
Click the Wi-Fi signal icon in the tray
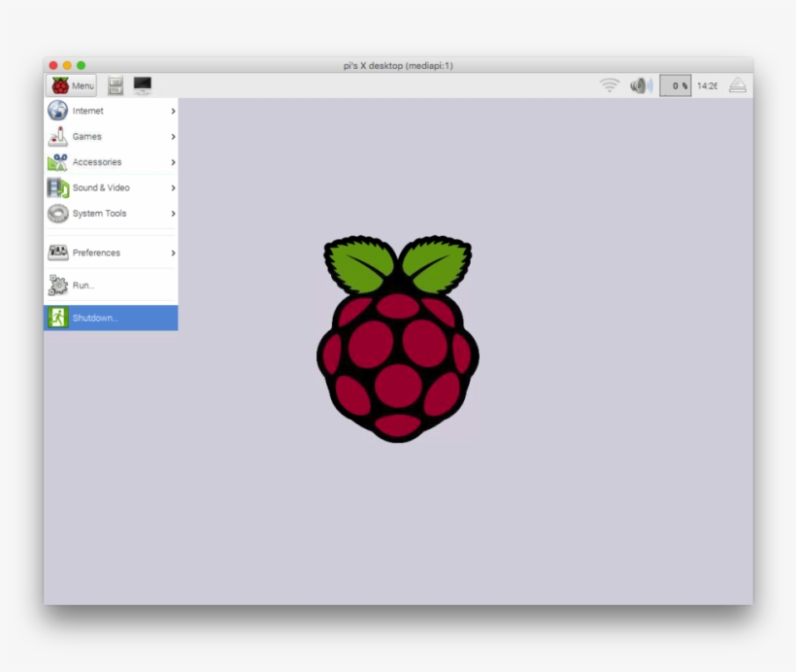pos(610,84)
